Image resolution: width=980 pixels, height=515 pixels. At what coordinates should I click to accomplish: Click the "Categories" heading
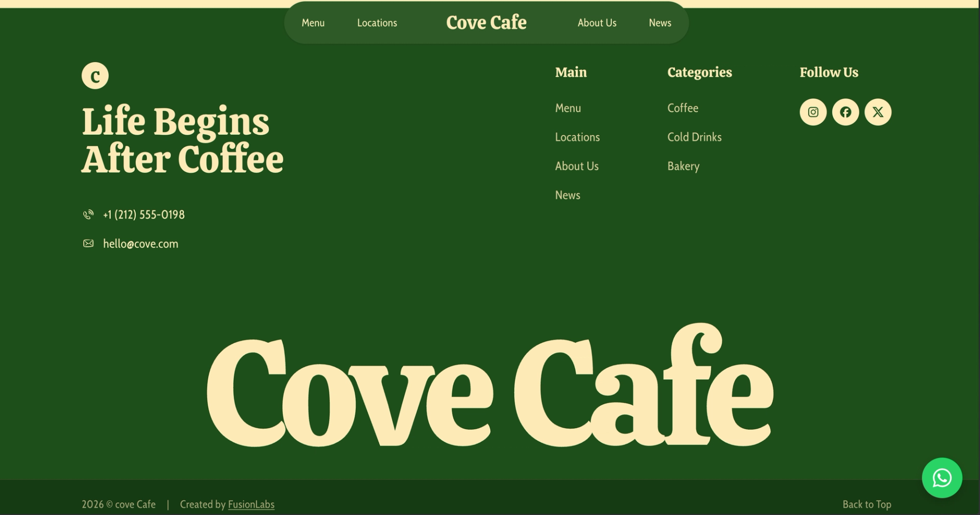coord(700,72)
